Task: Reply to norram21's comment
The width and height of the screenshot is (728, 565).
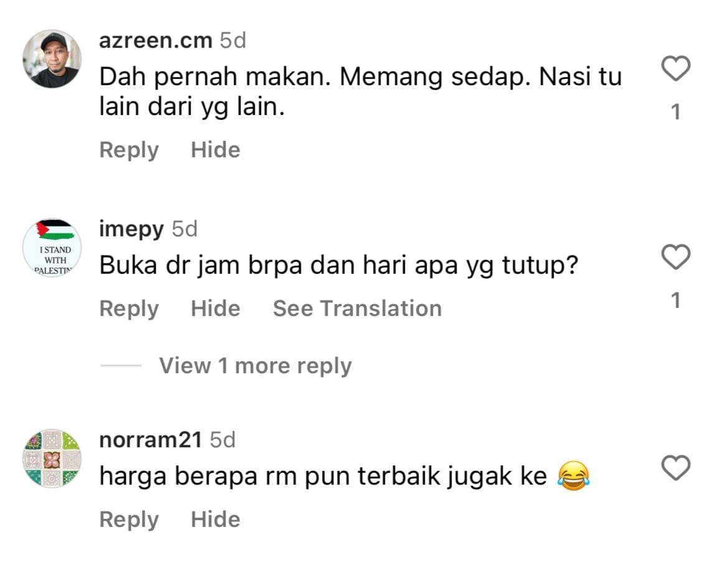Action: point(129,520)
